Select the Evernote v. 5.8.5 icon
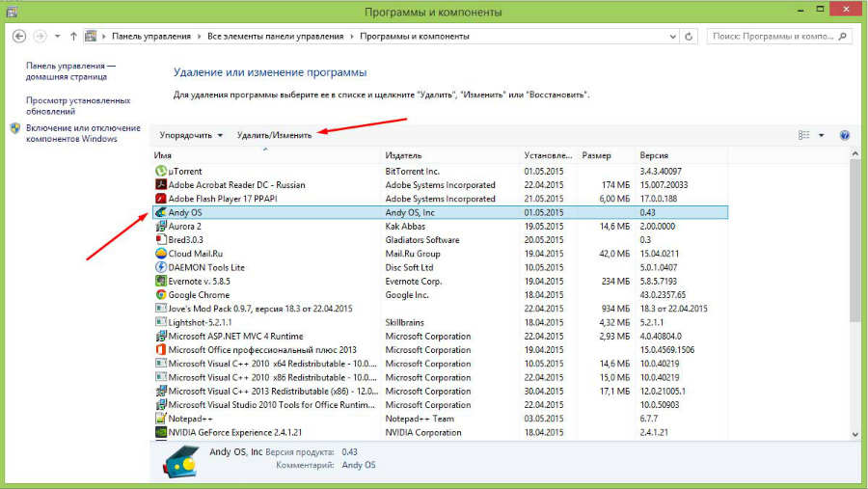 [161, 281]
